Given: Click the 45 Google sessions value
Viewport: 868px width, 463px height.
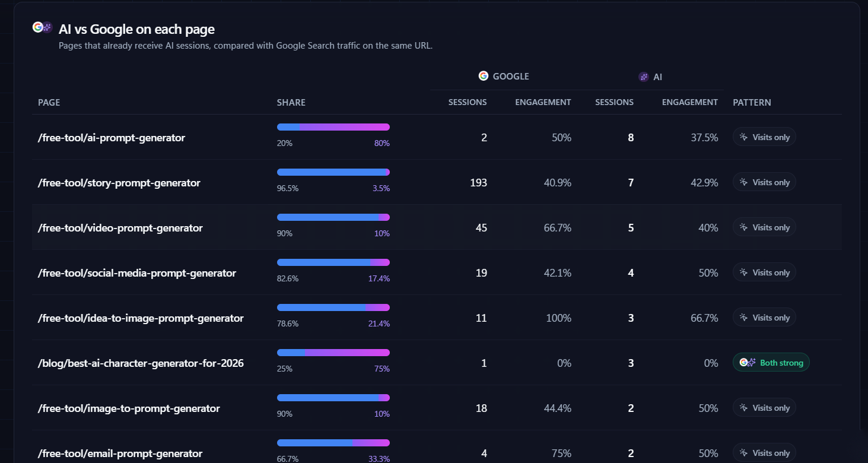Looking at the screenshot, I should pyautogui.click(x=481, y=228).
